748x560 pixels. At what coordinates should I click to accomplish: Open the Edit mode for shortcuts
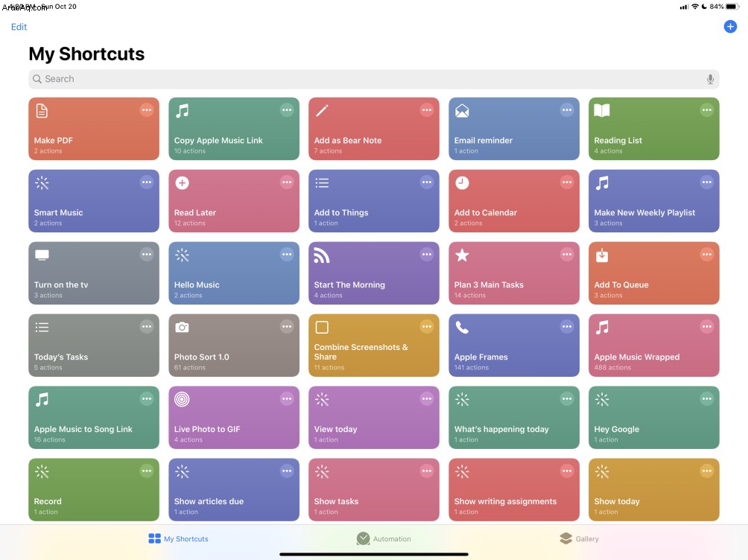[x=19, y=27]
